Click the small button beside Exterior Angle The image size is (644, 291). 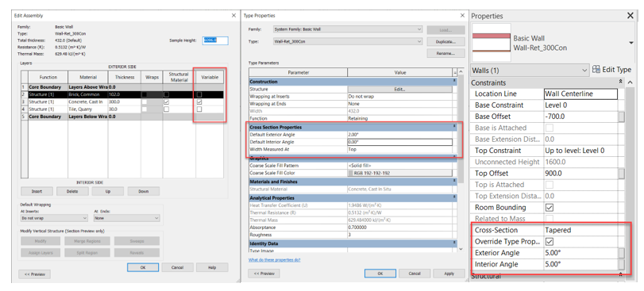(622, 253)
